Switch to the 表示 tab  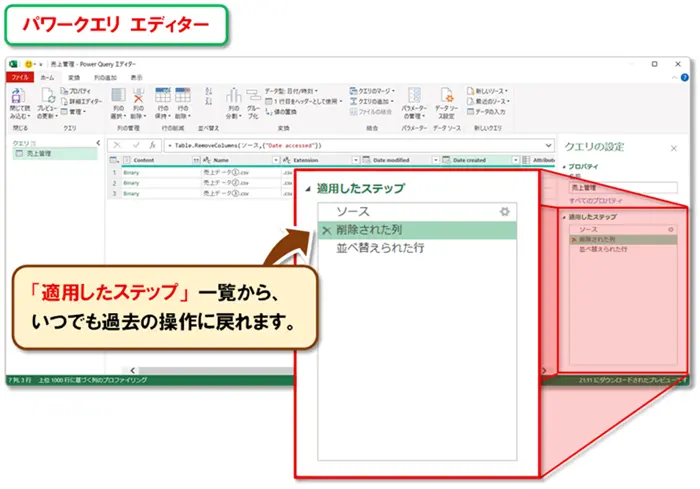point(137,78)
